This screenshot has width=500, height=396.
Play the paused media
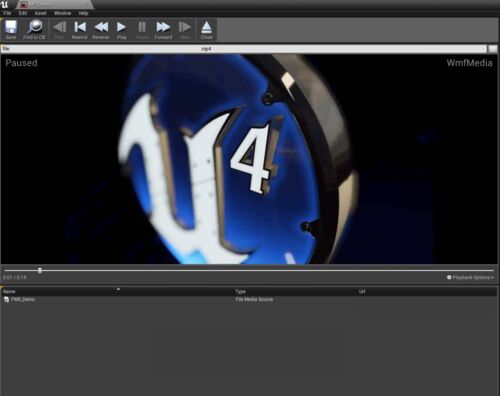(x=122, y=30)
